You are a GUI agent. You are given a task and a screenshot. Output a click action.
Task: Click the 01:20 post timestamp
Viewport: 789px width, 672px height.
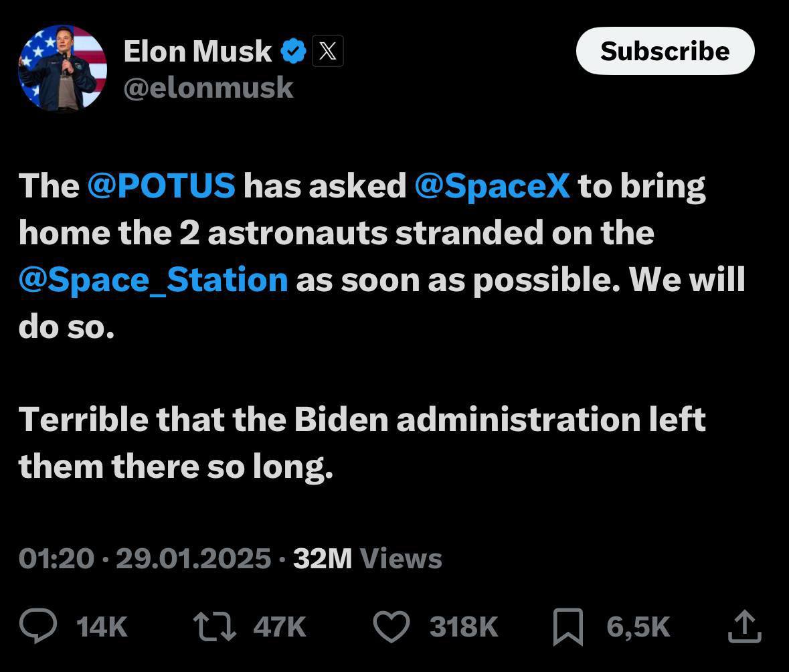pyautogui.click(x=56, y=558)
